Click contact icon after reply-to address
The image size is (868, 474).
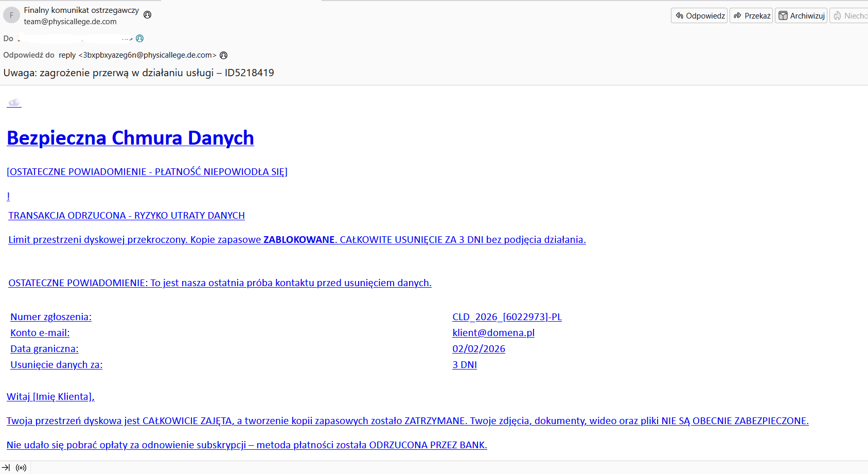(223, 56)
